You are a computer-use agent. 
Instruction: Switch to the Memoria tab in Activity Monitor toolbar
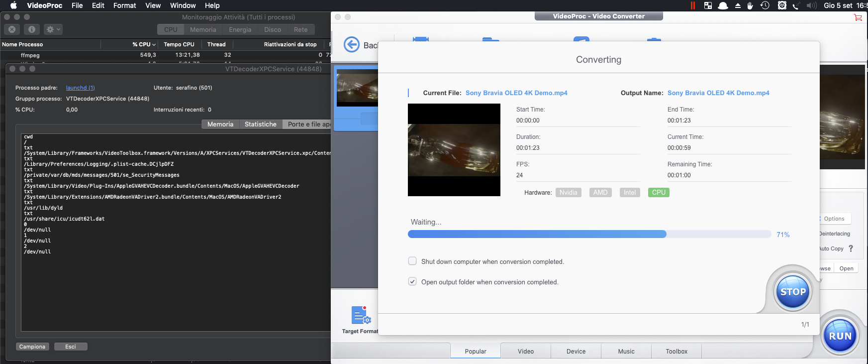pos(203,30)
